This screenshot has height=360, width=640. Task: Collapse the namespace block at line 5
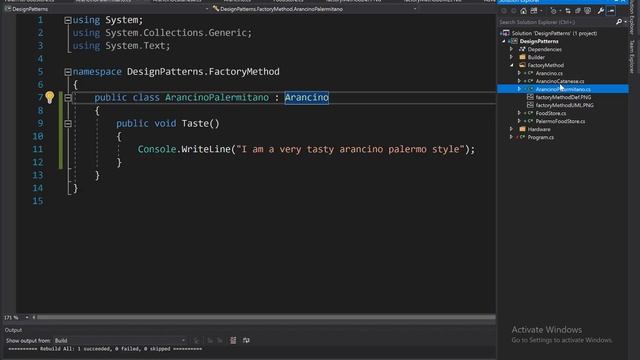click(68, 72)
